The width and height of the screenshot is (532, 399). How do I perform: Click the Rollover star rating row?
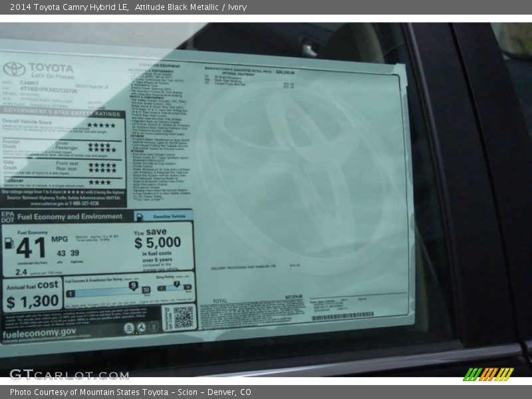click(x=100, y=182)
